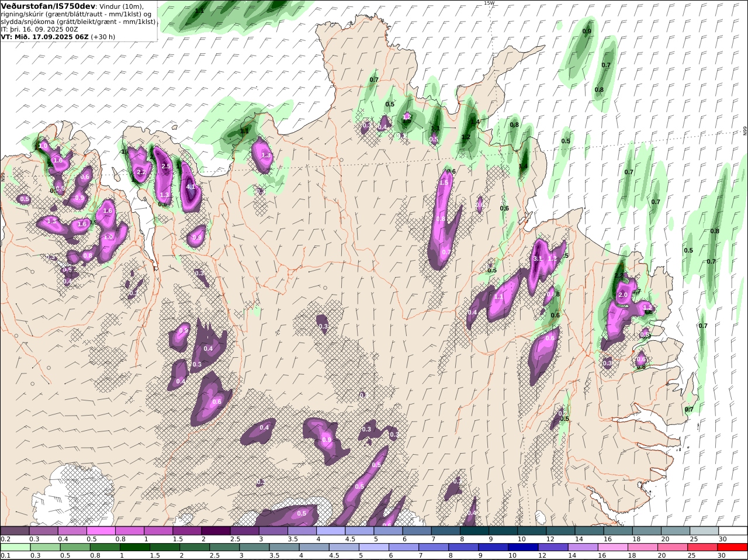This screenshot has width=748, height=560.
Task: Select the pale green 0.1–0.3 rain legend swatch
Action: pos(15,548)
